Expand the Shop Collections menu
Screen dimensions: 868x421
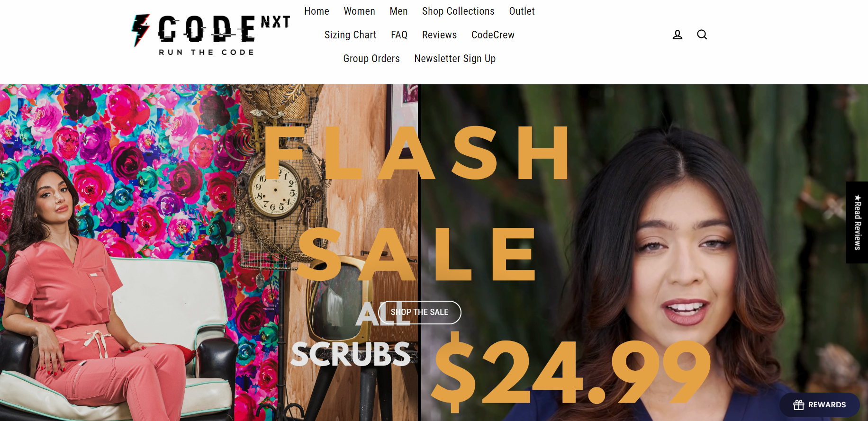pos(458,11)
